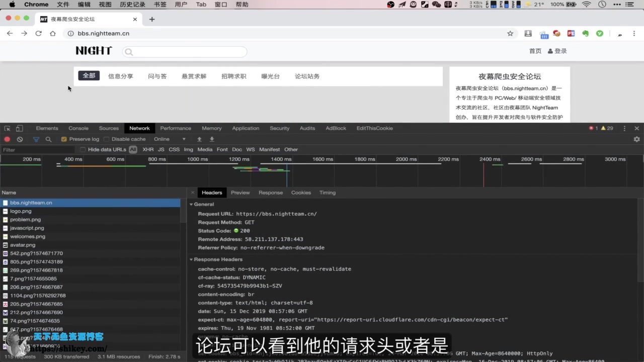Close the request details pane

[193, 193]
